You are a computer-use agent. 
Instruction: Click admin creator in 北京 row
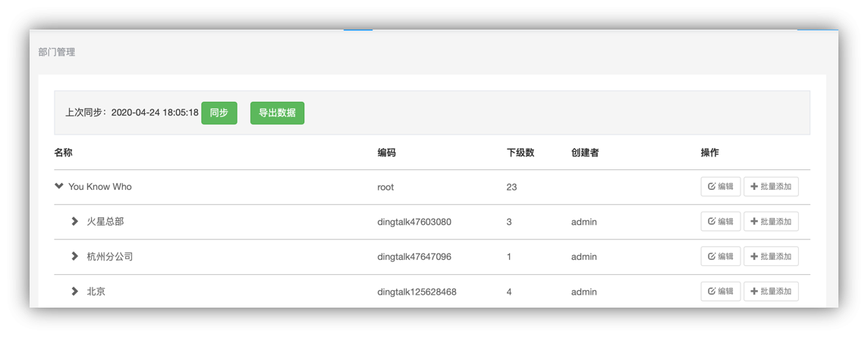click(x=584, y=292)
